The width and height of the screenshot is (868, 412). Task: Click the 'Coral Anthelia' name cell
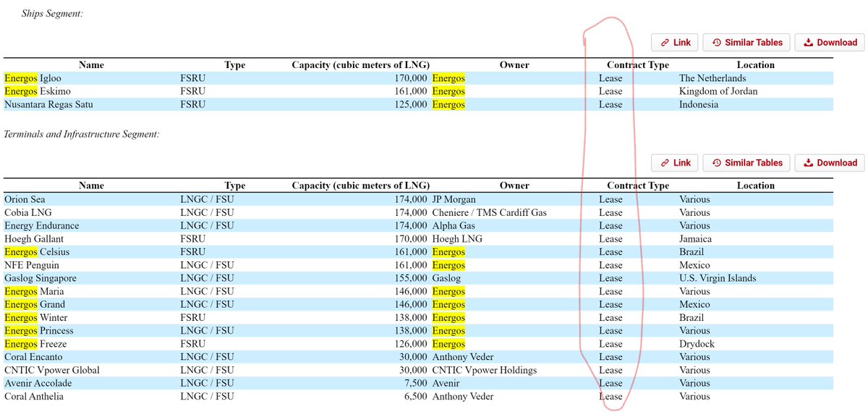click(33, 396)
